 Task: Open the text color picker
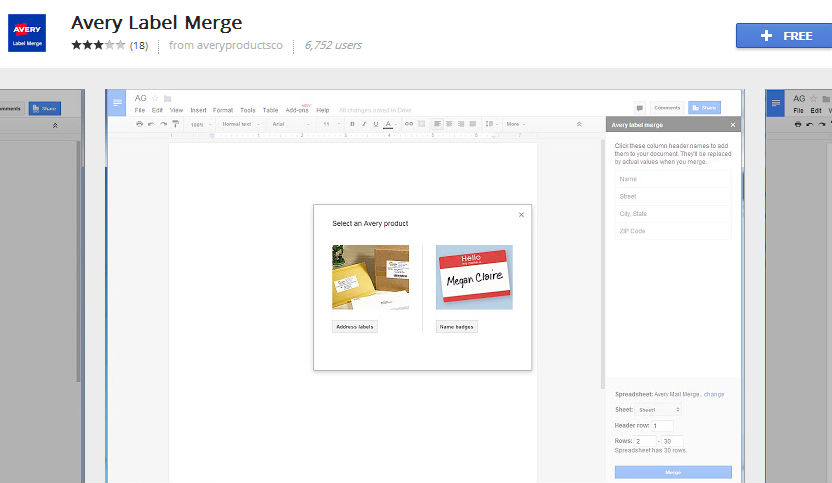pos(390,124)
